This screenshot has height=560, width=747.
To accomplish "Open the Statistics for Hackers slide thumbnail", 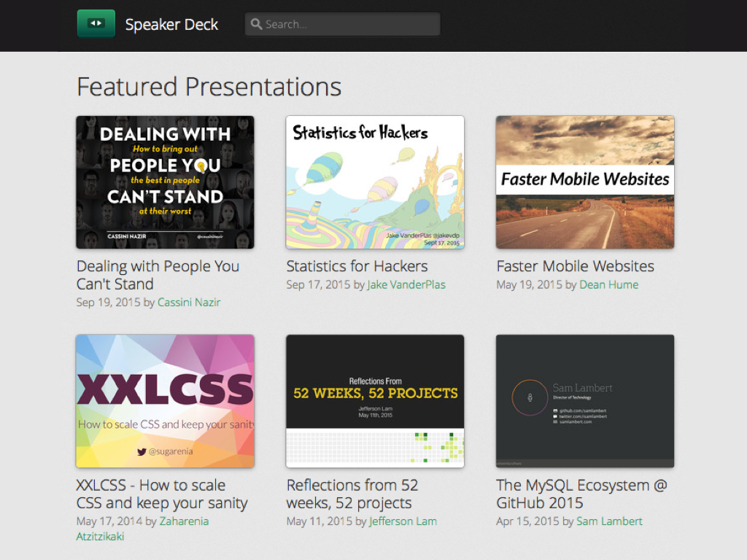I will [375, 182].
